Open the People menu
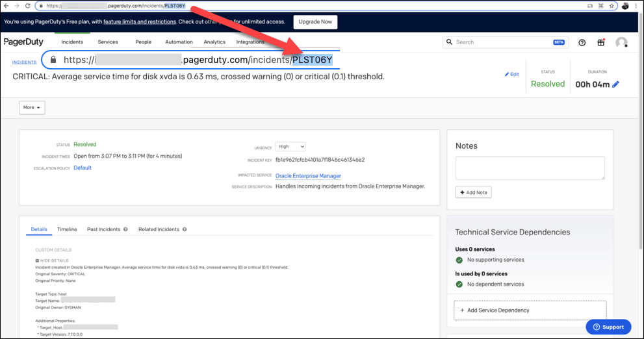 (x=144, y=42)
